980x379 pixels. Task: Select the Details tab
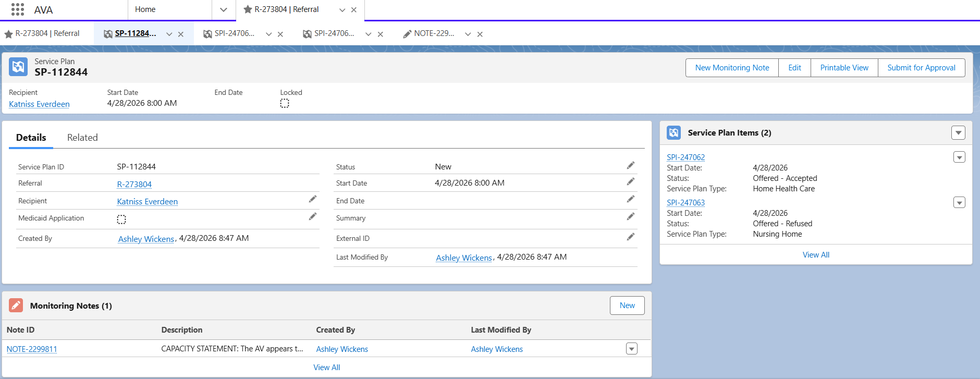(x=31, y=138)
